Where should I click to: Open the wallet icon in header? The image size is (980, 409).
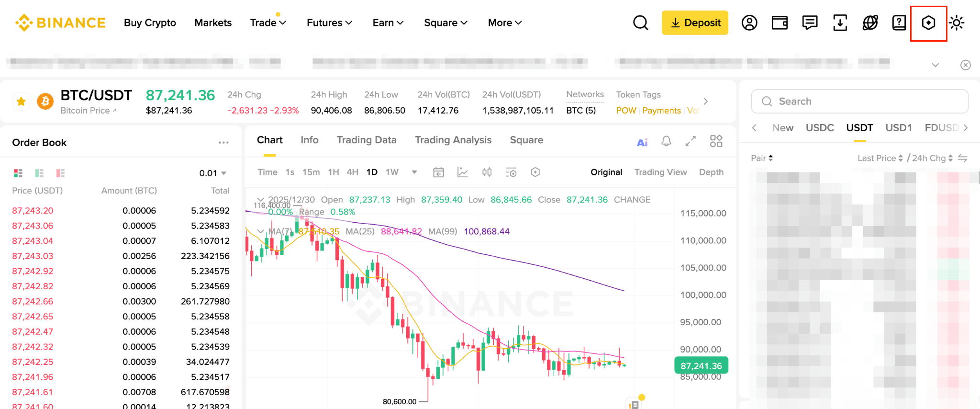(780, 23)
